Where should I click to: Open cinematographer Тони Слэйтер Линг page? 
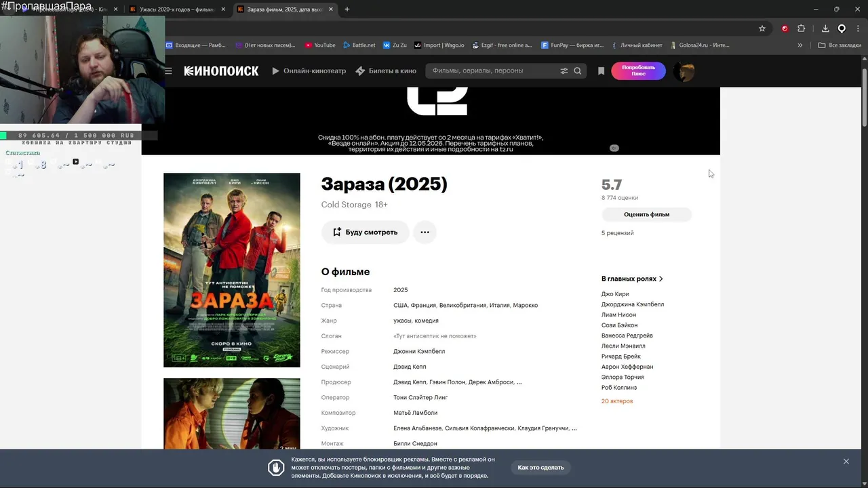[420, 397]
